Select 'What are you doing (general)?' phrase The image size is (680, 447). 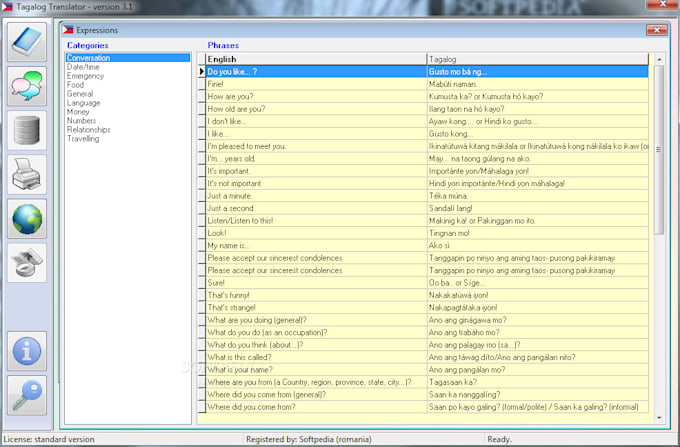coord(316,320)
